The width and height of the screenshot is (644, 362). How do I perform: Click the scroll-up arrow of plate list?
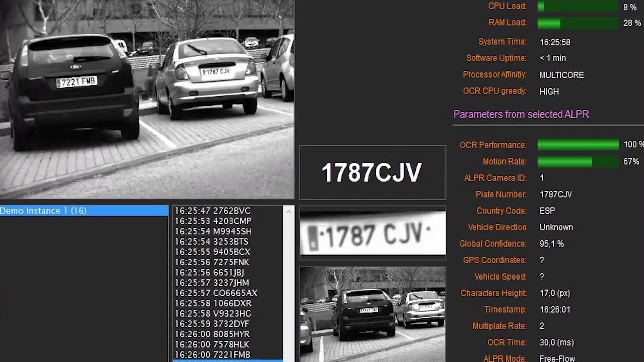[289, 212]
